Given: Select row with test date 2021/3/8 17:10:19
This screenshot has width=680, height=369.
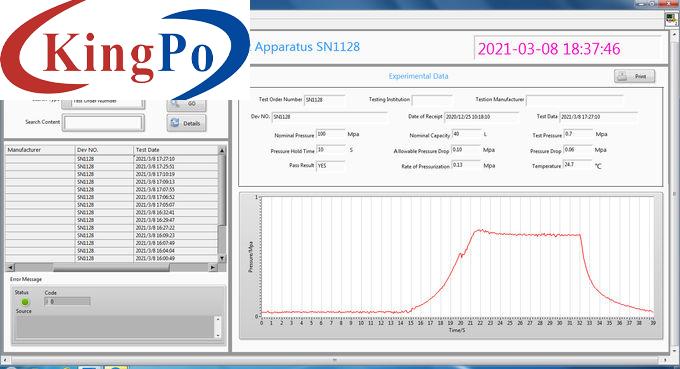Looking at the screenshot, I should [111, 174].
